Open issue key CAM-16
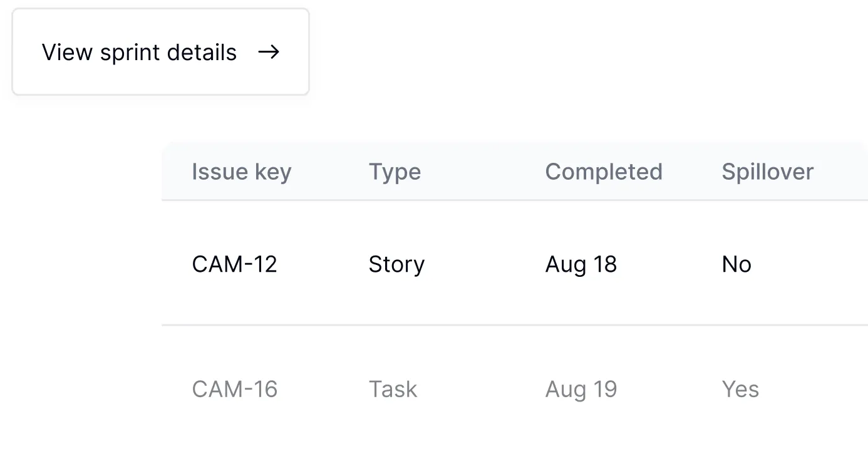The image size is (868, 451). click(x=234, y=390)
